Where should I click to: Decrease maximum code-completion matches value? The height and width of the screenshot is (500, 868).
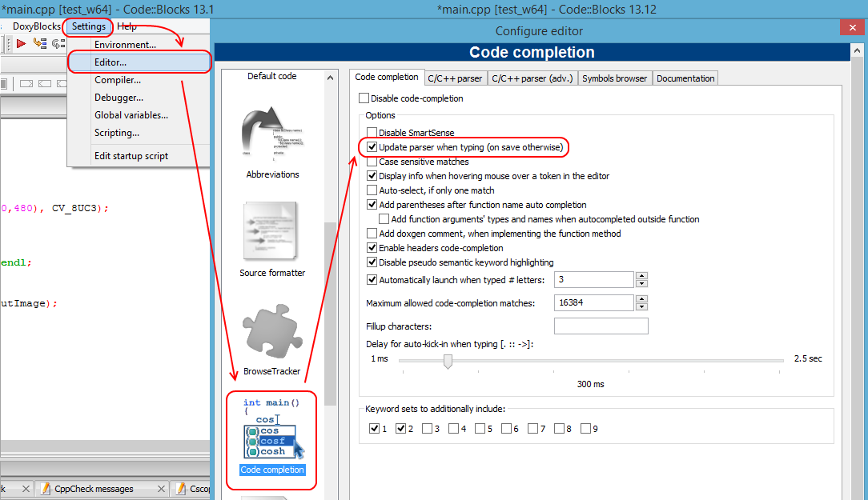[x=641, y=306]
